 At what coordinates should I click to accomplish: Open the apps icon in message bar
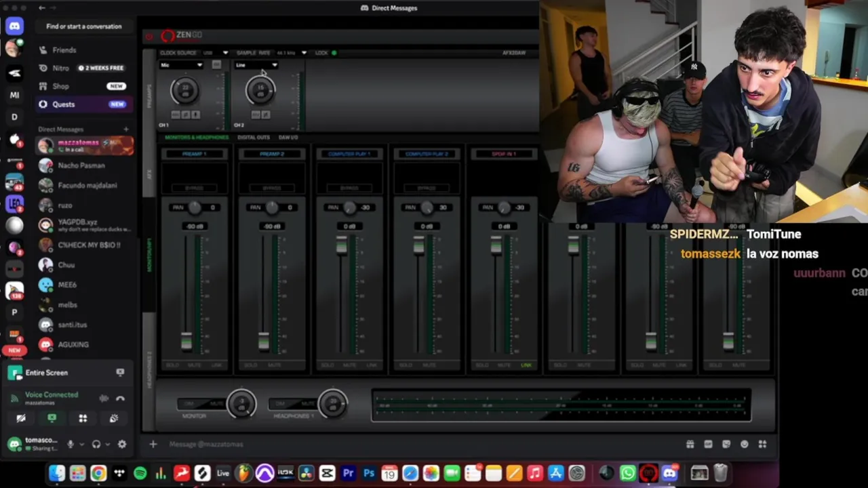tap(762, 444)
